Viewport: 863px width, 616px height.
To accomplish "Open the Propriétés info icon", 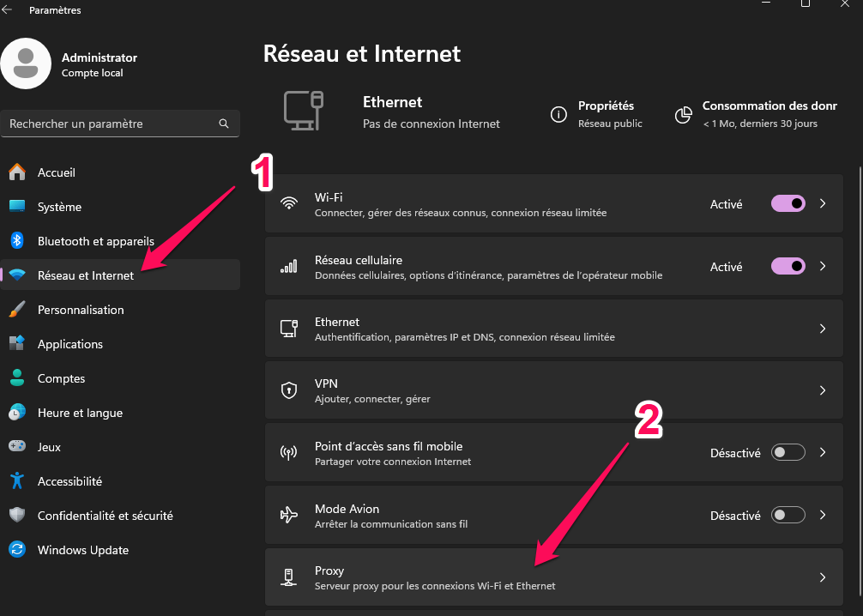I will tap(558, 113).
